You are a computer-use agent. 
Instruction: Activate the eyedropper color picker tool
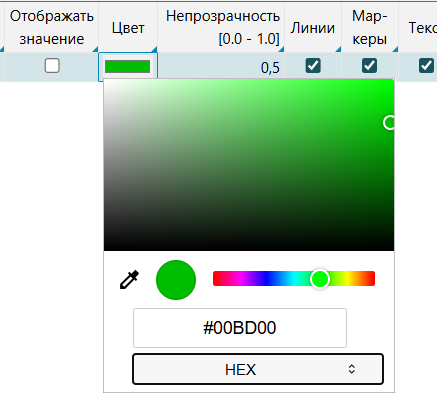pos(129,280)
